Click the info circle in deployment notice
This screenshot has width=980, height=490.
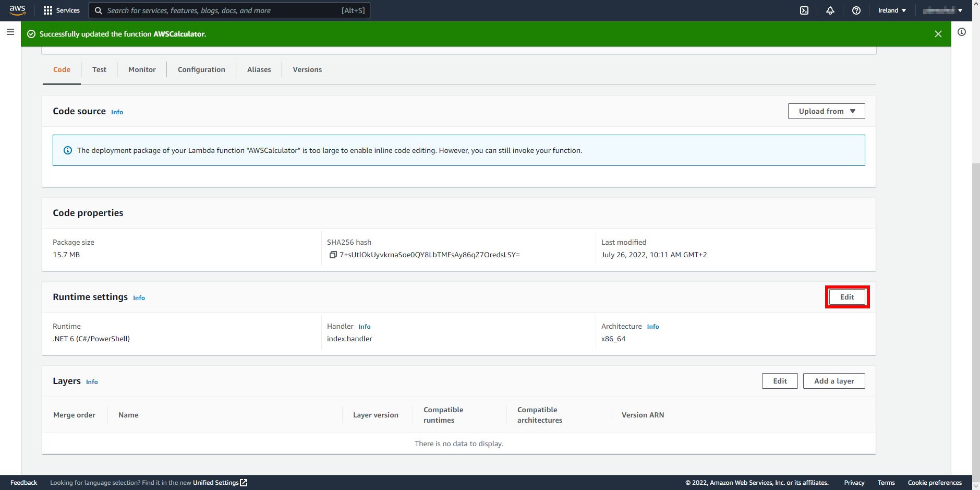(68, 150)
